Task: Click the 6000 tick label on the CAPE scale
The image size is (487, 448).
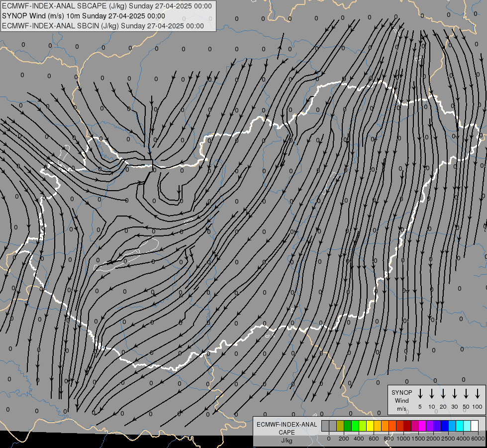Action: (x=478, y=439)
